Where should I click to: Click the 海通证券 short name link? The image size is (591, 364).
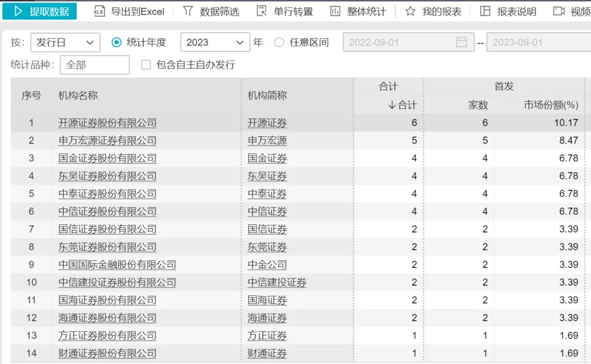(267, 318)
